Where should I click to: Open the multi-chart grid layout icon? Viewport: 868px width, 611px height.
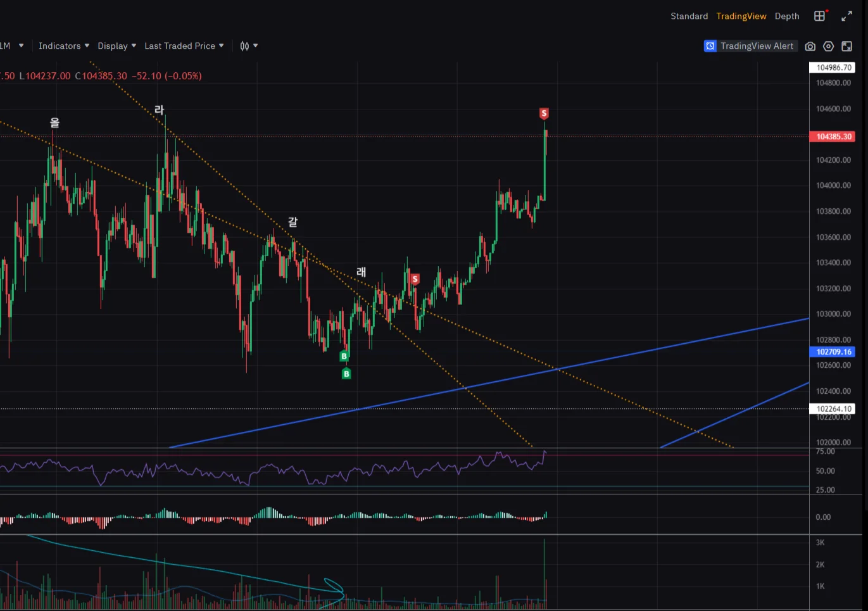click(x=820, y=16)
